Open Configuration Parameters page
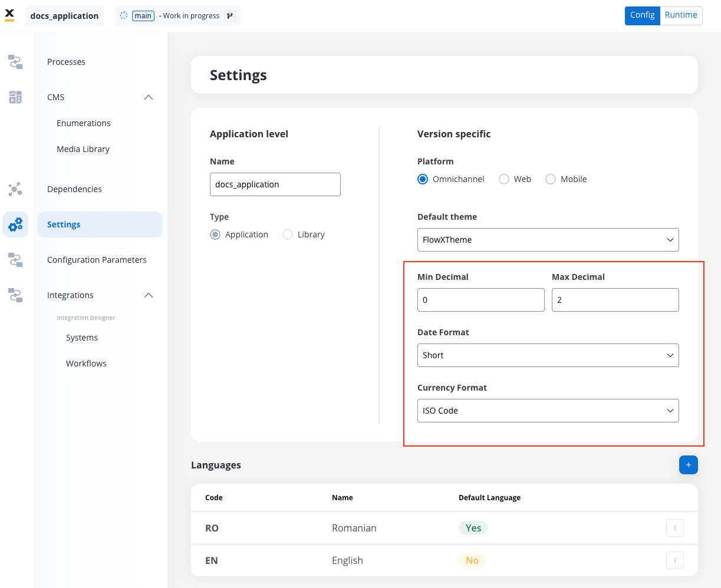The height and width of the screenshot is (588, 721). (97, 260)
